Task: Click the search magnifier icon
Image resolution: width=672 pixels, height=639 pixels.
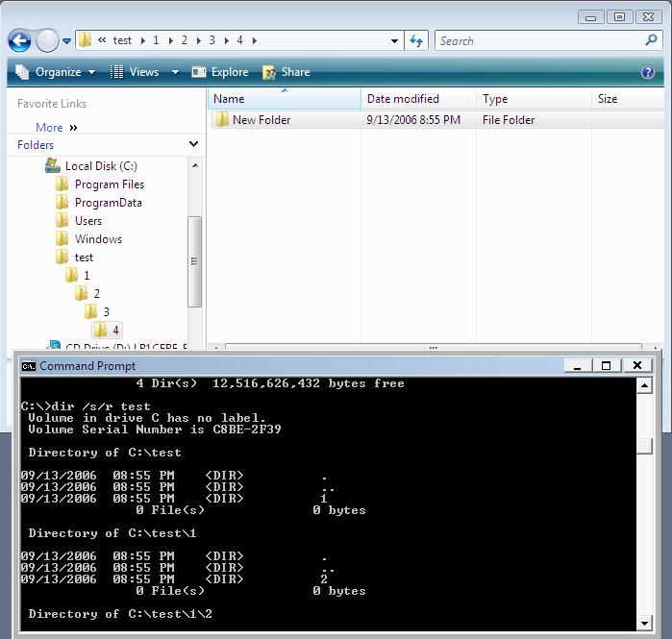Action: coord(651,40)
